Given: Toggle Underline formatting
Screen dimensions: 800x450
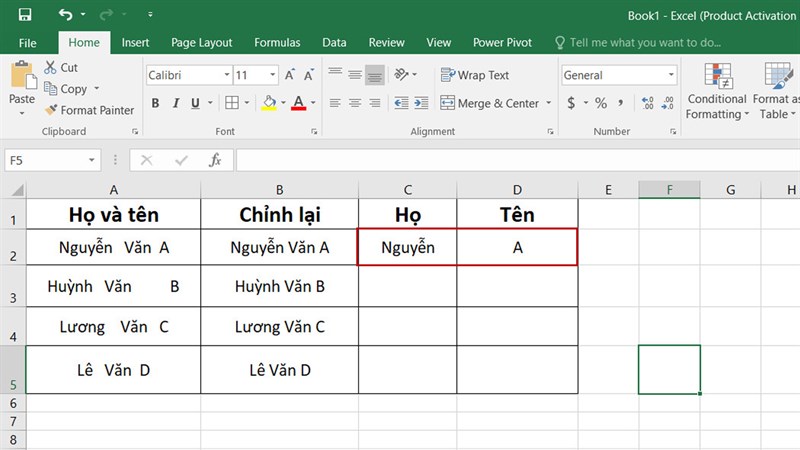Looking at the screenshot, I should pyautogui.click(x=195, y=104).
